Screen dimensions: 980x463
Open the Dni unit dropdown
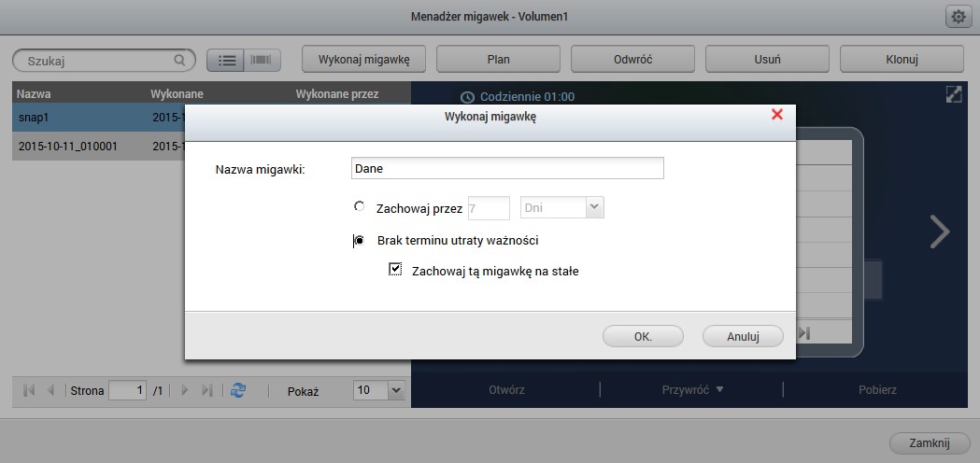(x=594, y=207)
